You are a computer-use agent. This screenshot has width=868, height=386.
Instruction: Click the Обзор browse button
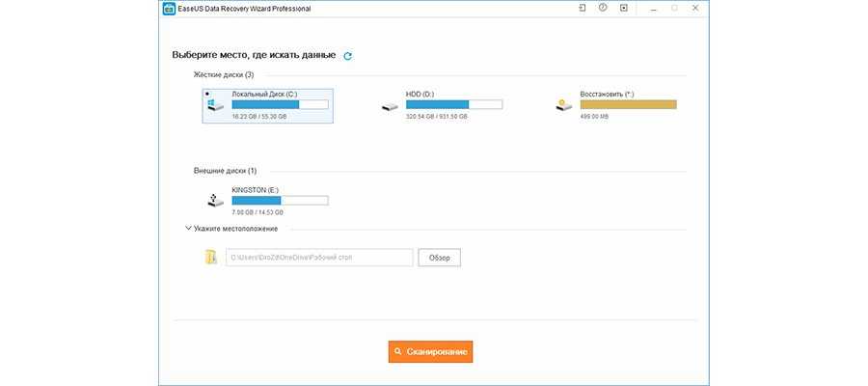point(440,258)
